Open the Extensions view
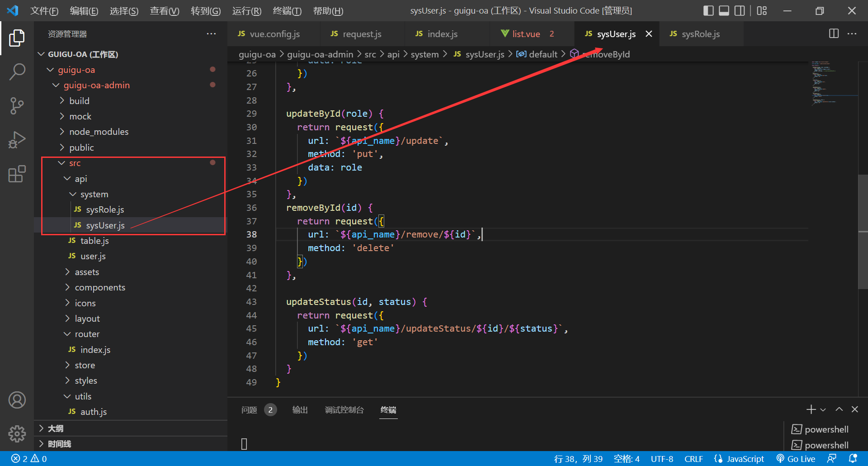Screen dimensions: 868x466 coord(17,174)
